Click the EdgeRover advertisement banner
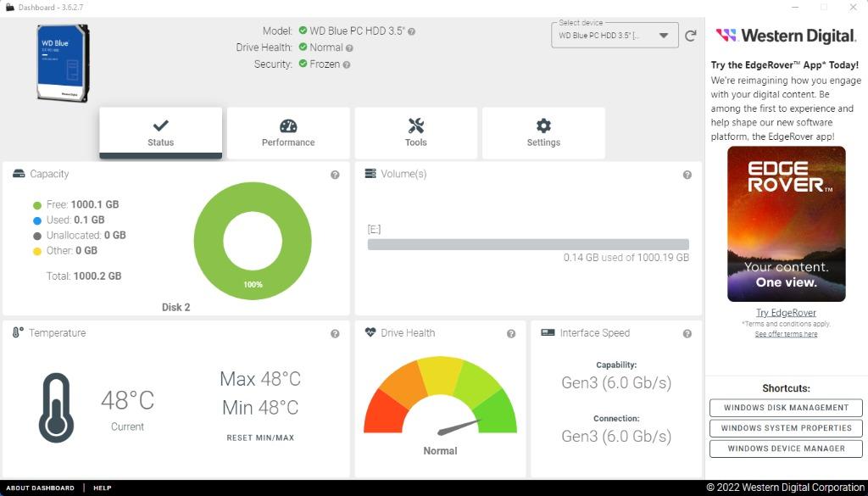Screen dimensions: 868x496 click(786, 224)
